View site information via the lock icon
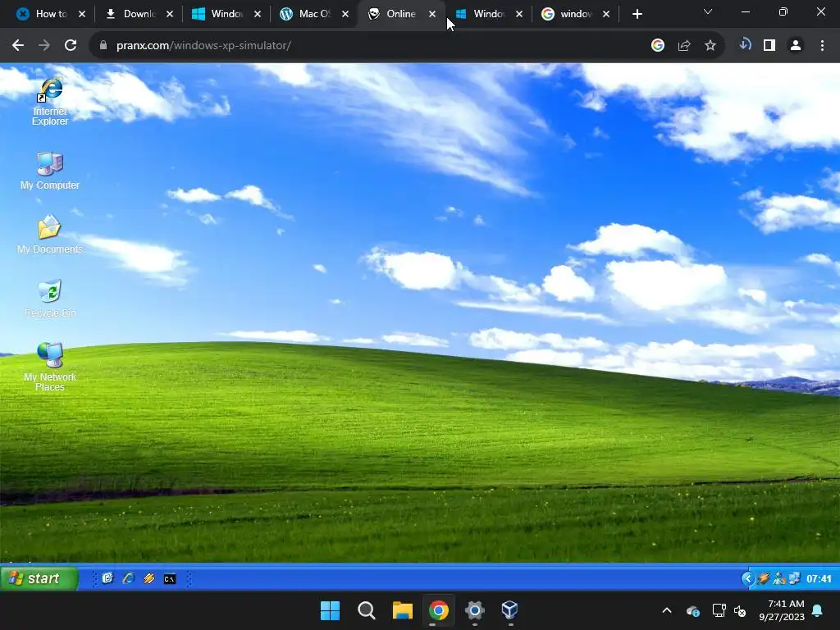This screenshot has height=630, width=840. pyautogui.click(x=103, y=46)
